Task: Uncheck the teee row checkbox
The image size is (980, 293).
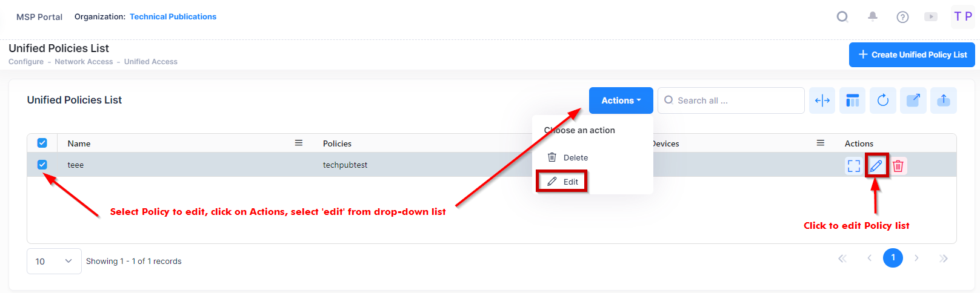Action: click(42, 165)
